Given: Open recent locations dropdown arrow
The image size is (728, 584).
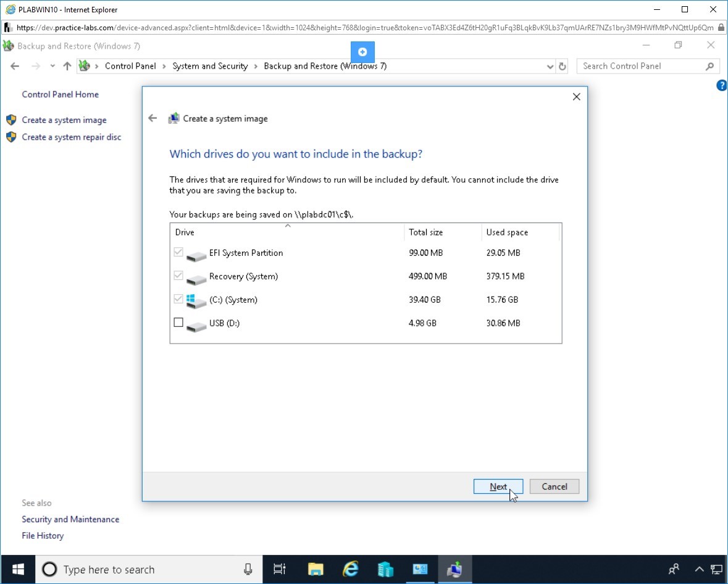Looking at the screenshot, I should click(x=52, y=66).
